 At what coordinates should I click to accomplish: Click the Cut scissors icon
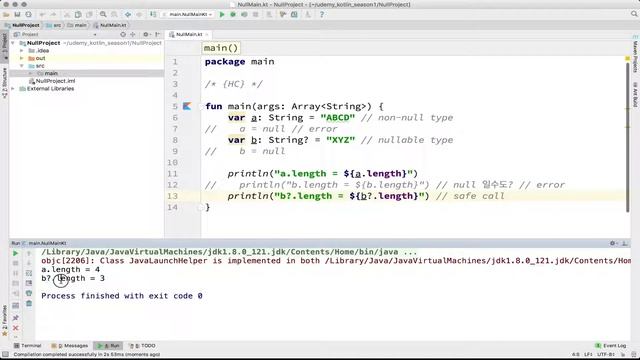pyautogui.click(x=67, y=14)
